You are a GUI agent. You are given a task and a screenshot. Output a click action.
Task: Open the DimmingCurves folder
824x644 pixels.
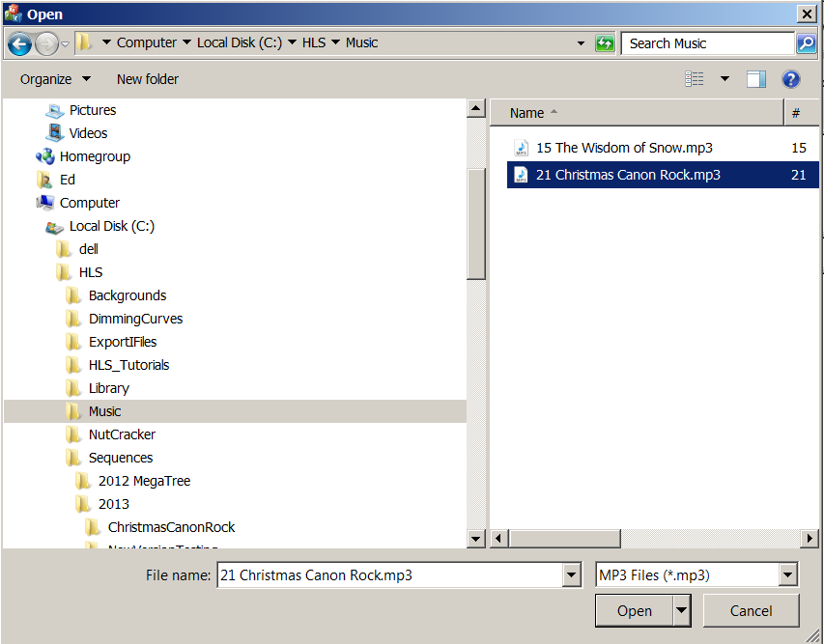[x=135, y=319]
